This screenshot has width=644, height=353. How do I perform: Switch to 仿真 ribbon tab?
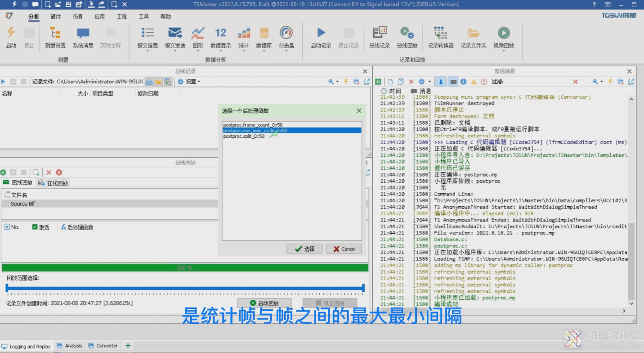[78, 17]
